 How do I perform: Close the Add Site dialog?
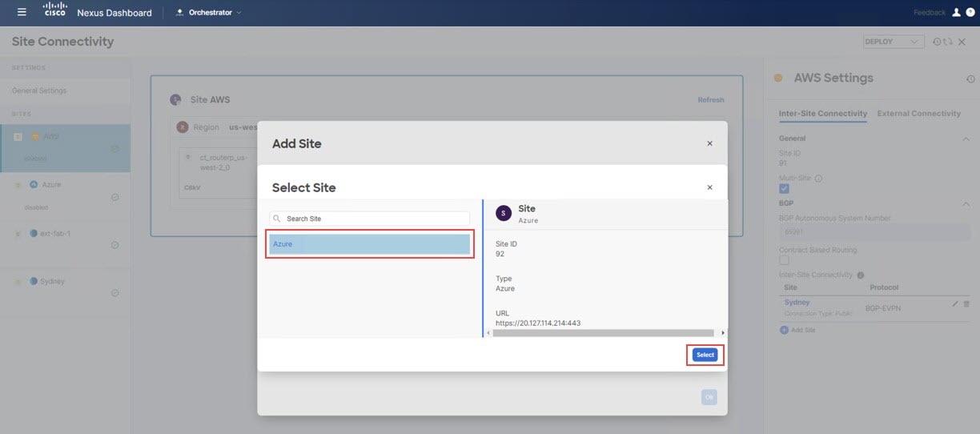[x=709, y=143]
